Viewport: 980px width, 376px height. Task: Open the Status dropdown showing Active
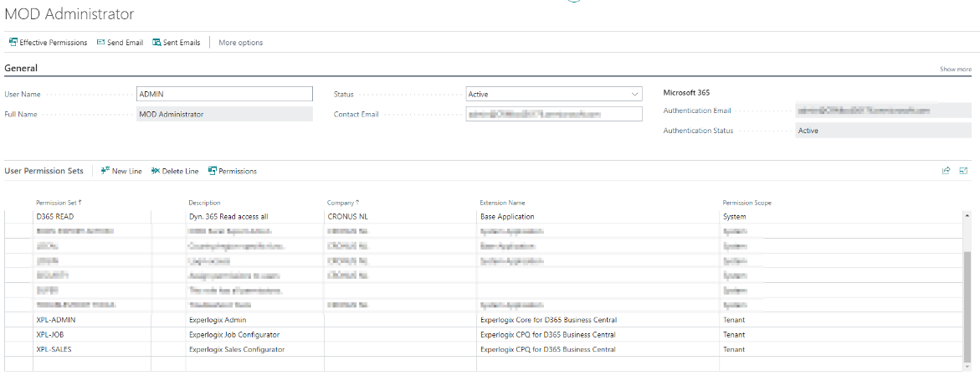(x=554, y=94)
